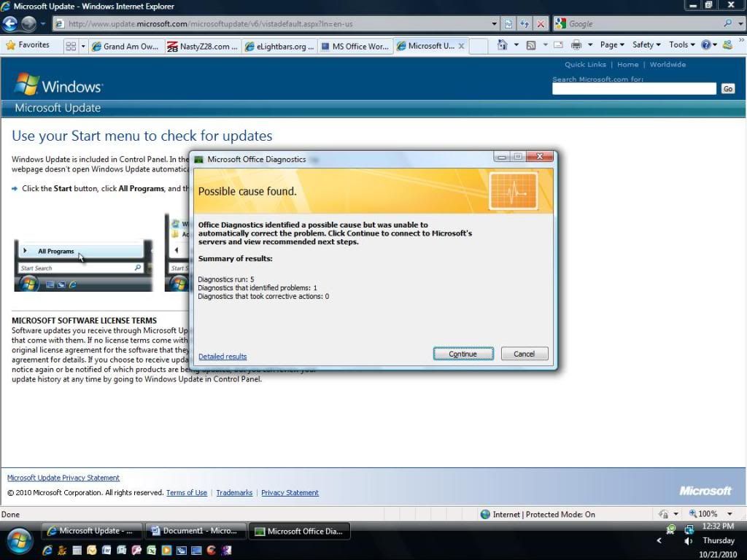Click the Search Microsoft.com text field

(x=634, y=88)
